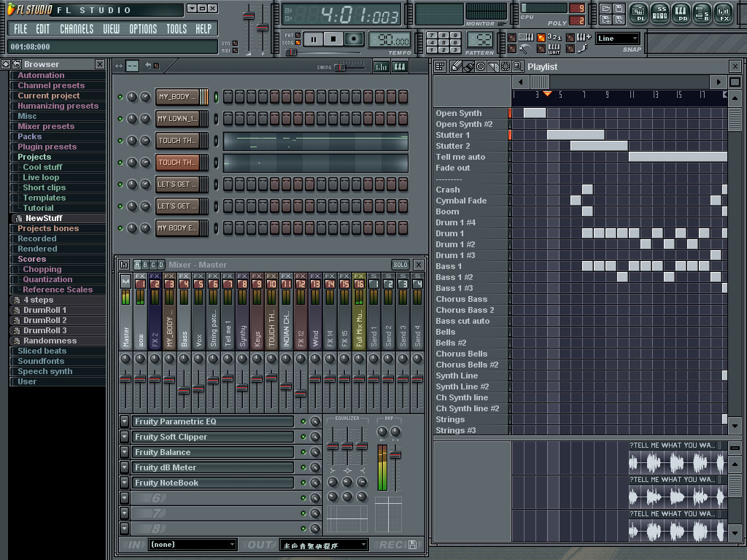Viewport: 747px width, 560px height.
Task: Open Fruity Soft Clipper slot arrow menu
Action: click(x=124, y=437)
